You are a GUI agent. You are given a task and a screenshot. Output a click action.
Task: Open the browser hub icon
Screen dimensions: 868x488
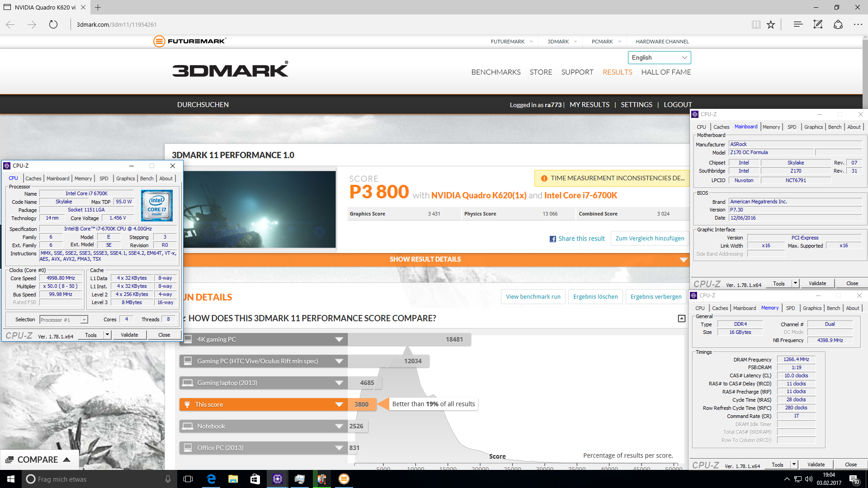coord(798,24)
